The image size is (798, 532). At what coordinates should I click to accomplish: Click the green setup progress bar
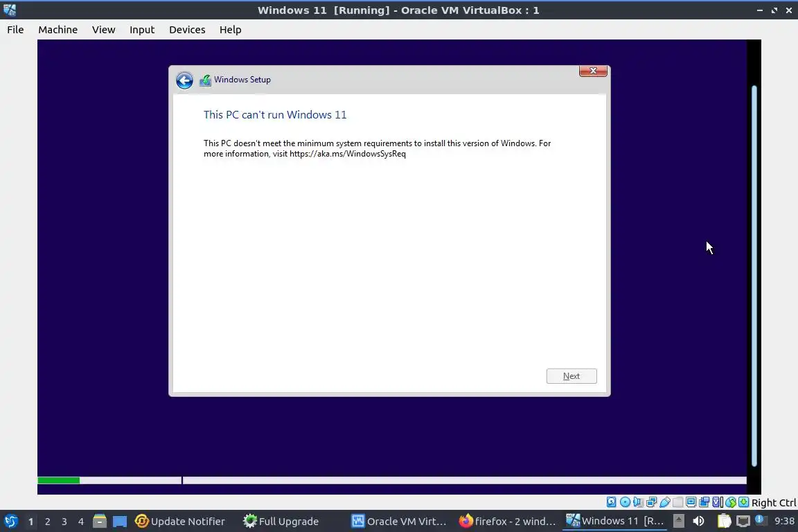(58, 480)
